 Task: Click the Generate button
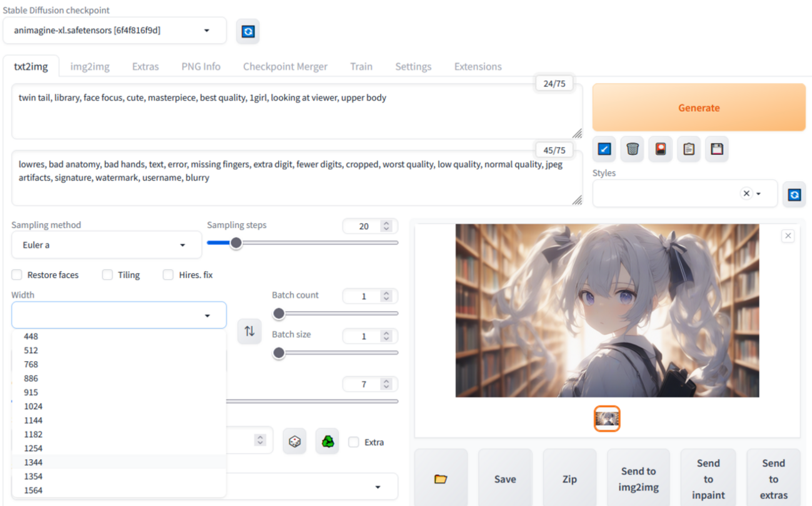coord(699,107)
